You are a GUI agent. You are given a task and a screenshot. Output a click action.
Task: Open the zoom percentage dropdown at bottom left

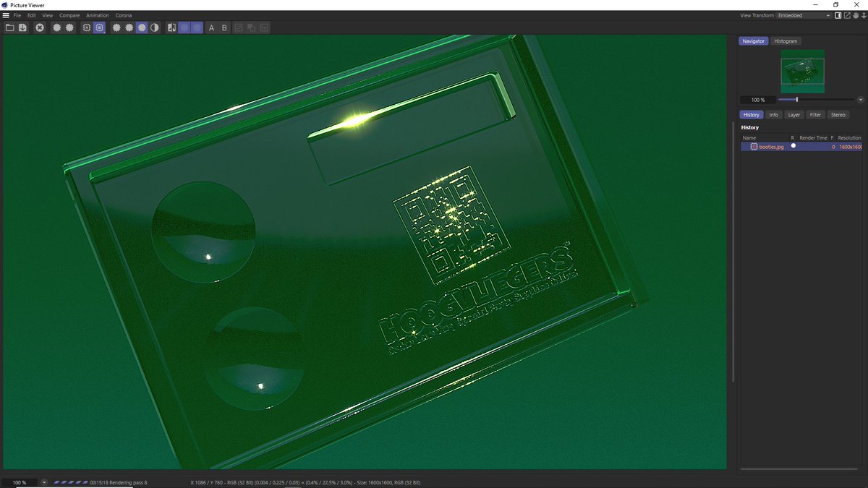(x=44, y=482)
